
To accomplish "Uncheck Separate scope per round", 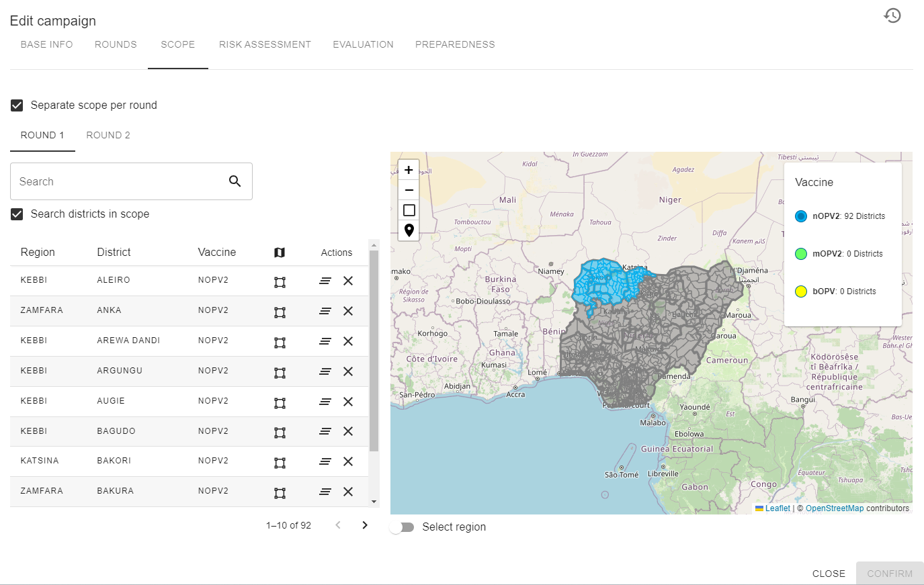I will point(17,105).
